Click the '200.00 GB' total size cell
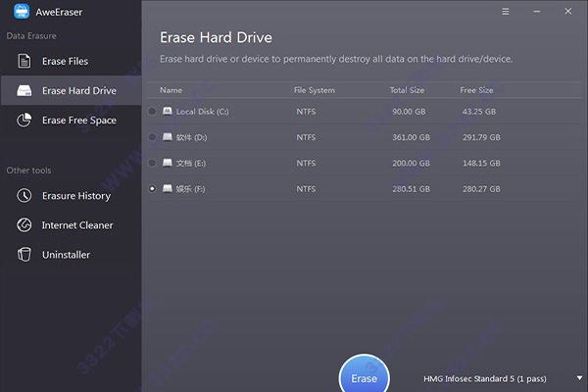This screenshot has height=392, width=588. point(411,164)
